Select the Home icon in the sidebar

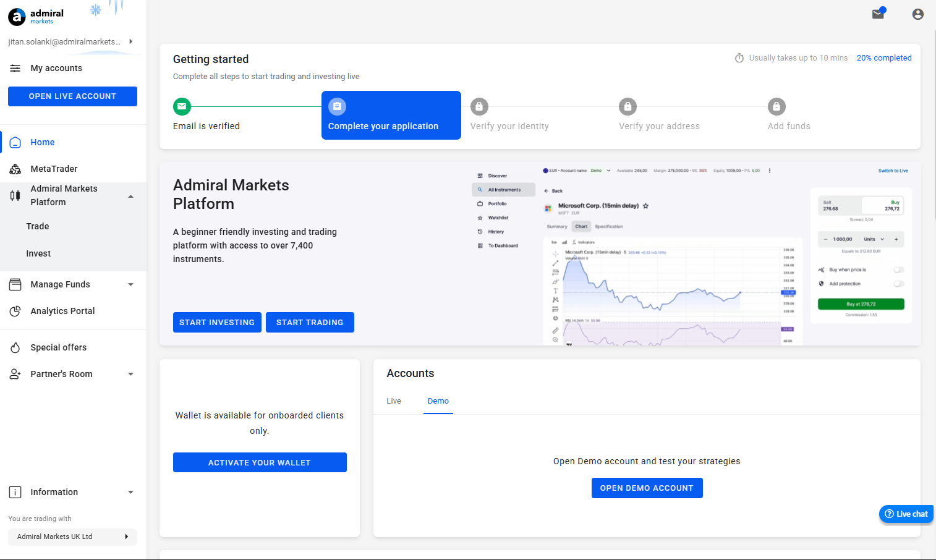coord(15,142)
